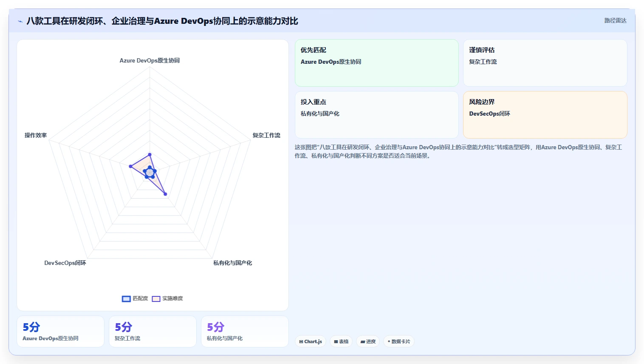Click the 5分 score above 复杂工作流
This screenshot has height=364, width=644.
click(x=124, y=327)
